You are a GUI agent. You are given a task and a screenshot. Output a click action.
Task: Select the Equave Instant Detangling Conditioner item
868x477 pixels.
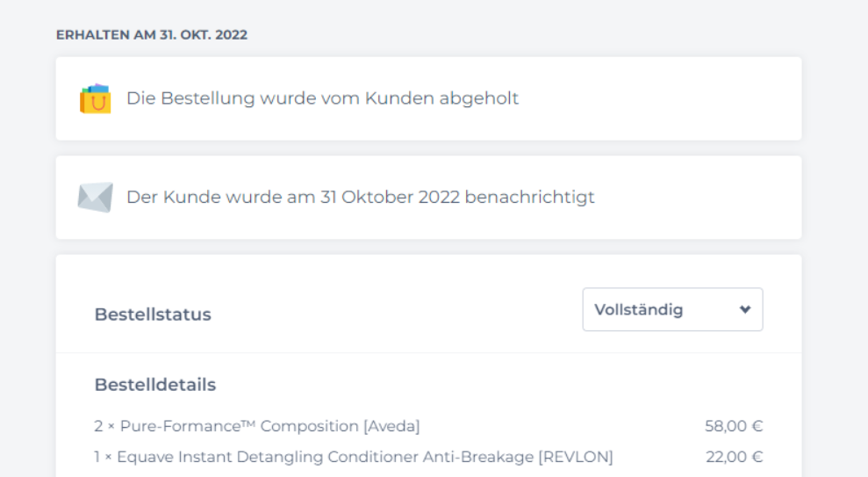click(354, 457)
